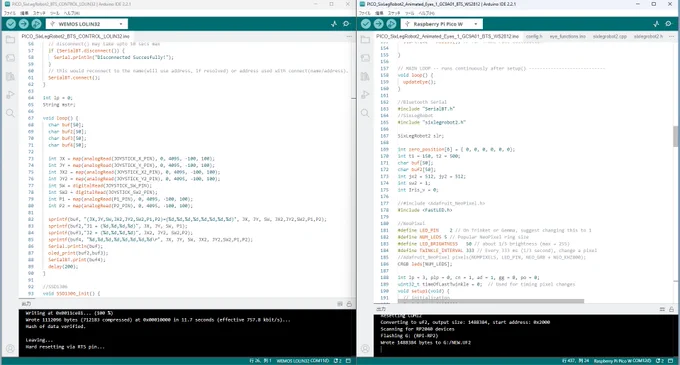Viewport: 680px width, 365px height.
Task: Open ヘルプ menu in the left window
Action: tap(72, 13)
